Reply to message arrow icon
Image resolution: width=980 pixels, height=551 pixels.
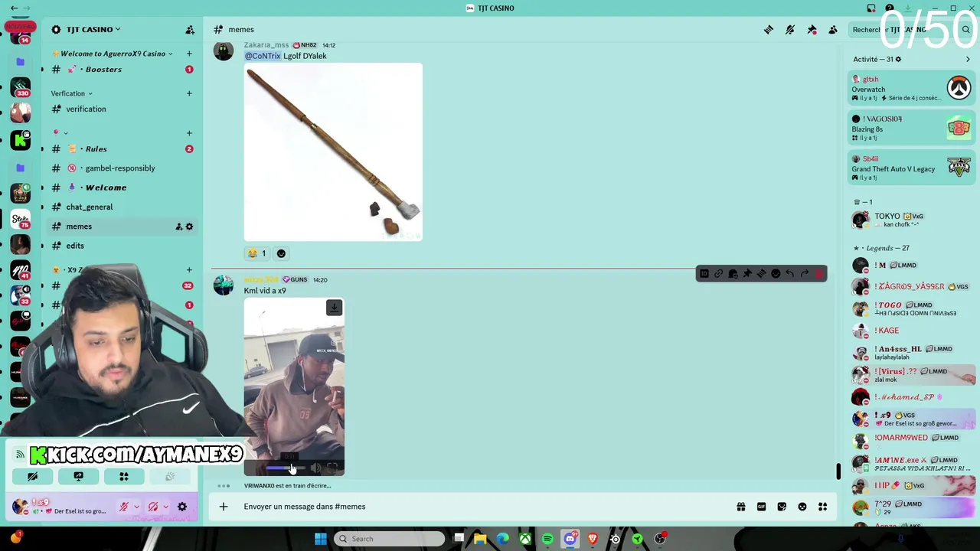(790, 274)
